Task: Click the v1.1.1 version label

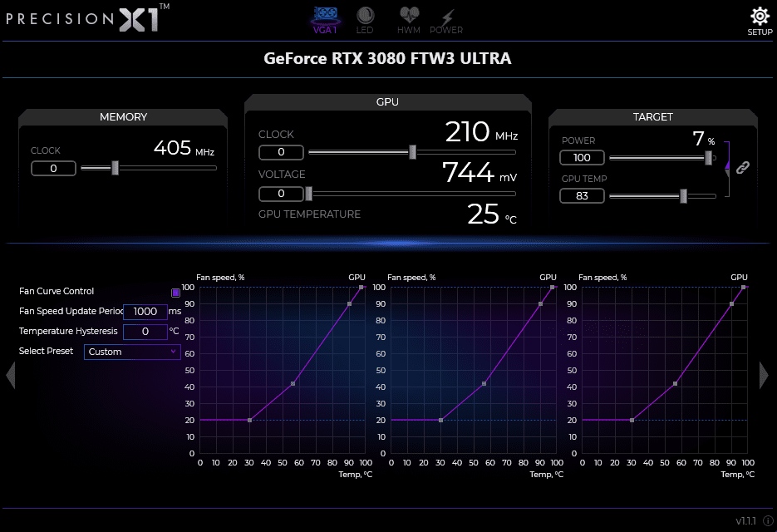Action: click(x=745, y=520)
